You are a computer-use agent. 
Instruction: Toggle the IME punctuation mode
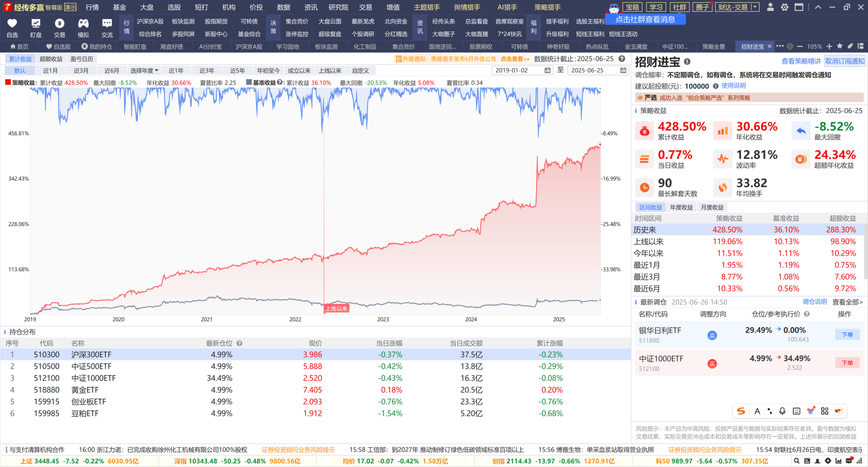pos(769,411)
